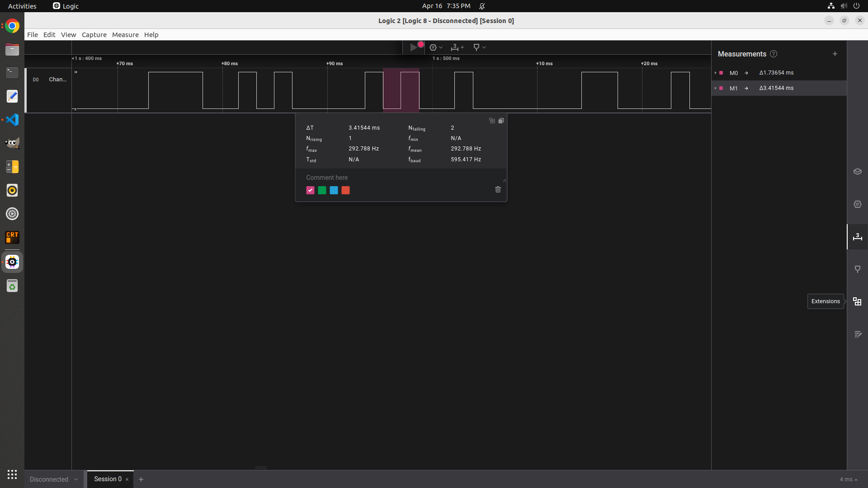
Task: Open the Analyzers panel icon in sidebar
Action: pos(857,204)
